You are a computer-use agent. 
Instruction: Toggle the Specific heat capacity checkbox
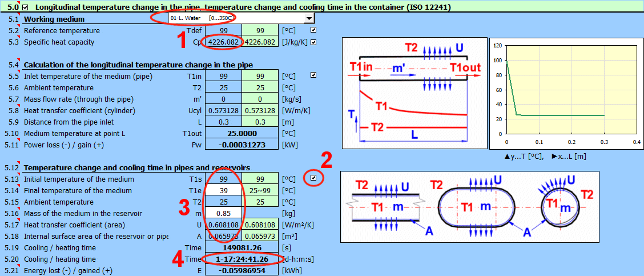[x=313, y=42]
